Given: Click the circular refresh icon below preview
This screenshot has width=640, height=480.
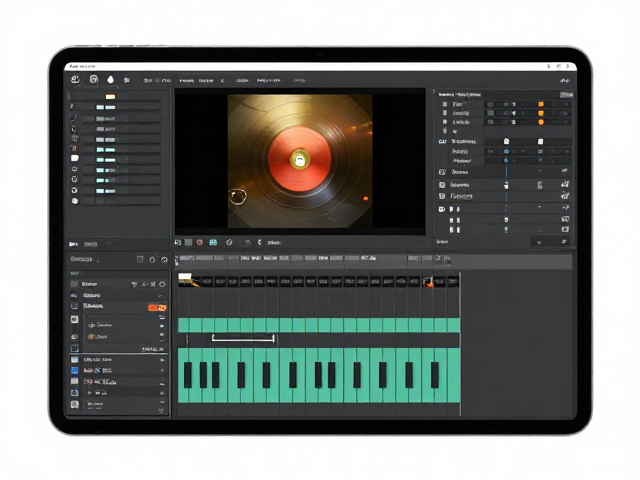Looking at the screenshot, I should [x=229, y=242].
